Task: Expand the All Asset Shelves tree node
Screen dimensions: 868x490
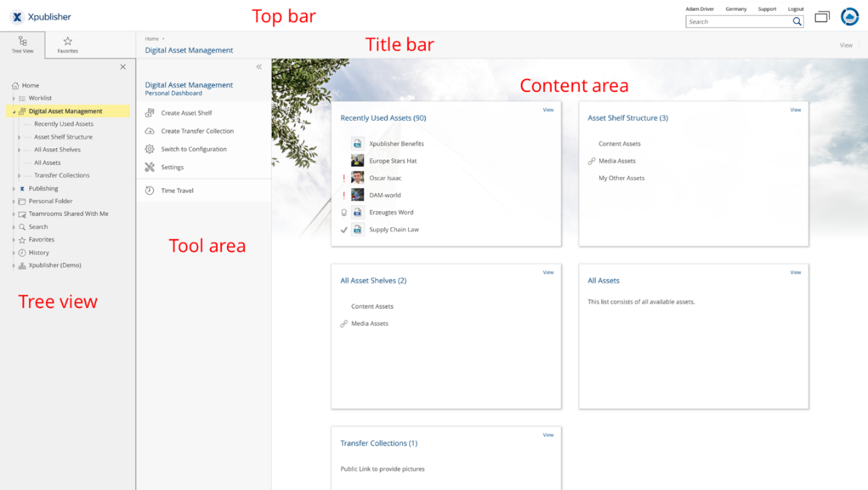Action: point(19,150)
